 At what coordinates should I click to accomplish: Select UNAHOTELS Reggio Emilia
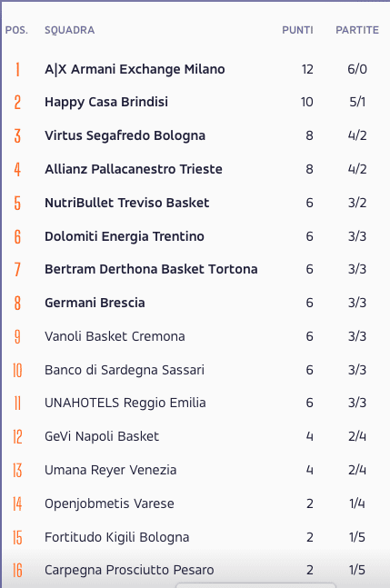pos(125,403)
